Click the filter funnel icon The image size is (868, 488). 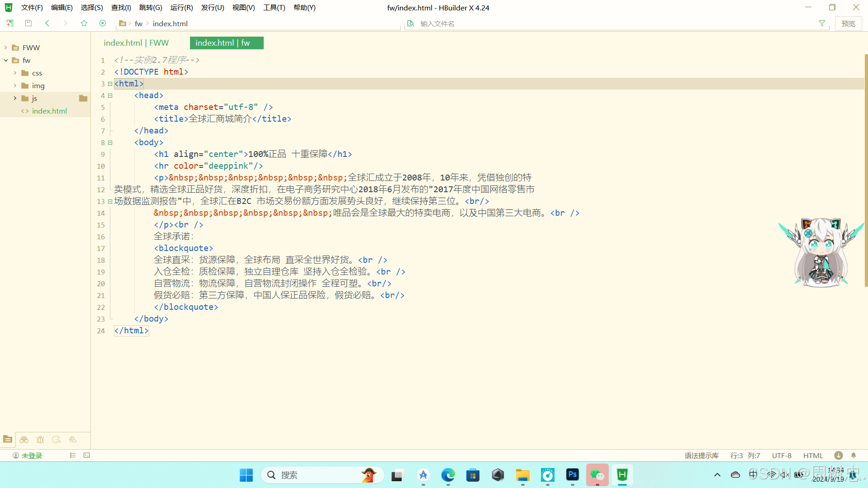coord(822,24)
